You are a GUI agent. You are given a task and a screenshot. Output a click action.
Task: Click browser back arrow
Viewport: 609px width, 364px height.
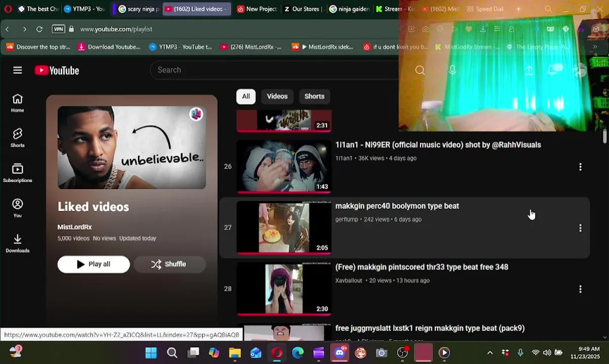click(8, 29)
